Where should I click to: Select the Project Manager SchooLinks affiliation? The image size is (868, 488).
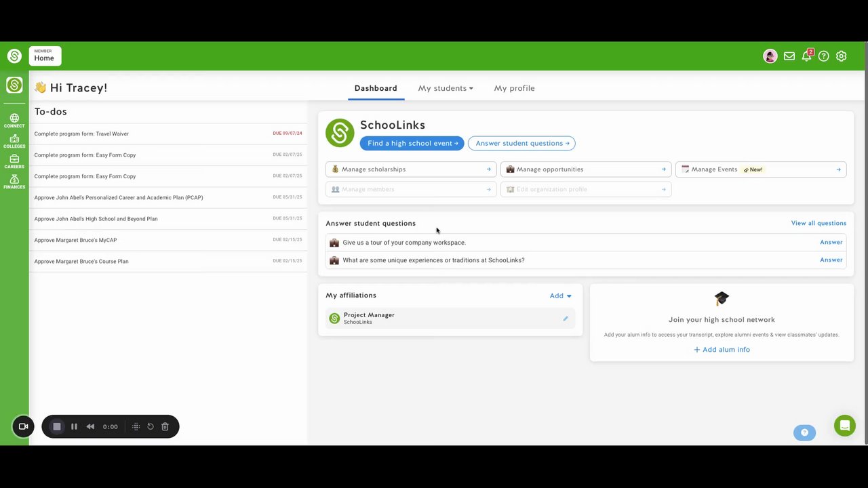pos(450,319)
